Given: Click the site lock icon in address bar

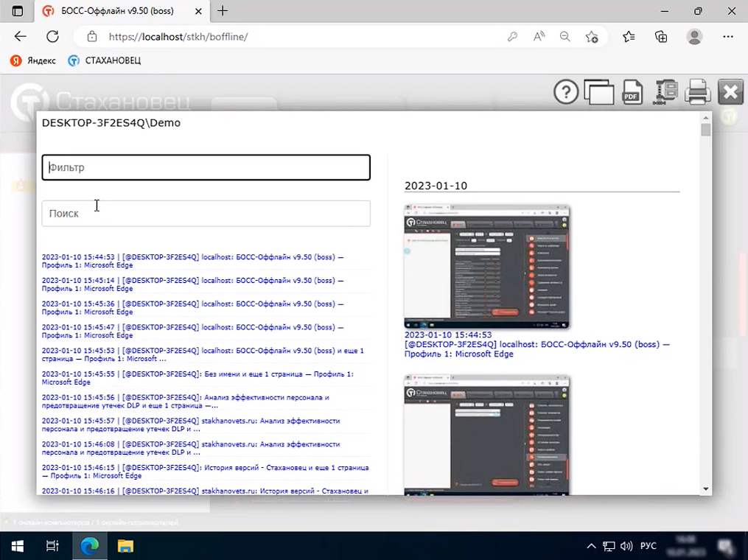Looking at the screenshot, I should pyautogui.click(x=92, y=37).
